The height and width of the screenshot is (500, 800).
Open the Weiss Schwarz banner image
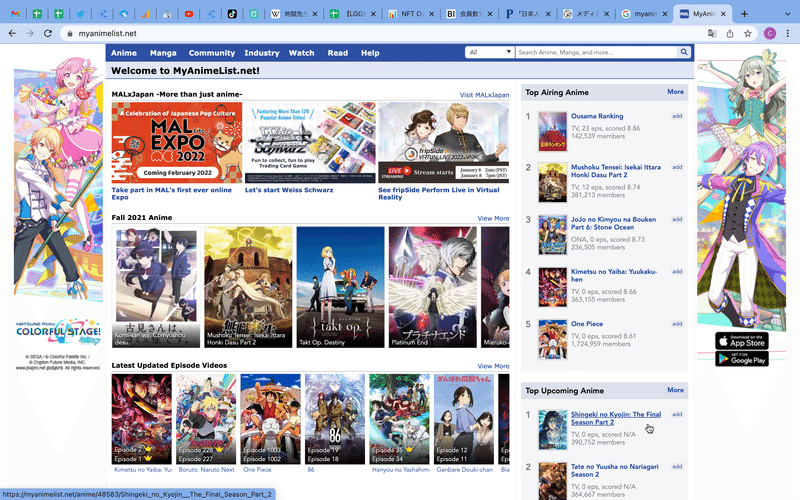[310, 142]
